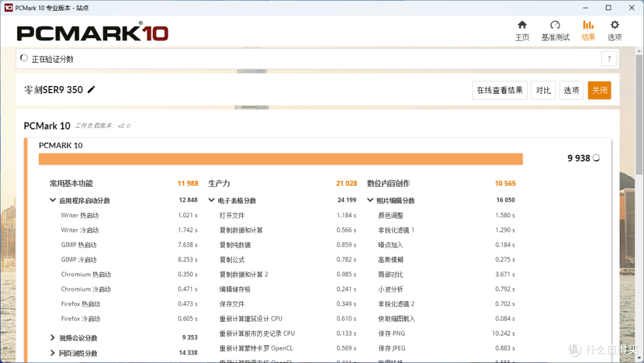The width and height of the screenshot is (644, 363).
Task: Click the 小波分析 row
Action: click(x=447, y=289)
